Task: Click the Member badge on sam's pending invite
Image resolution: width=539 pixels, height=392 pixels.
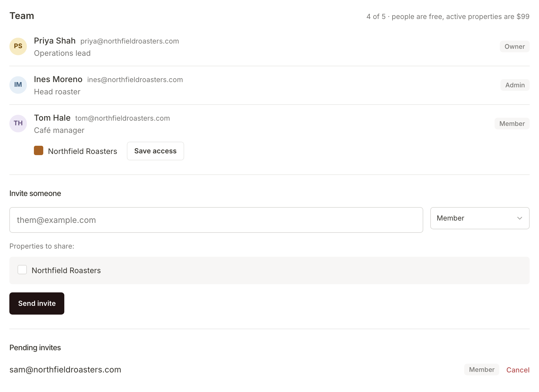Action: [x=481, y=370]
